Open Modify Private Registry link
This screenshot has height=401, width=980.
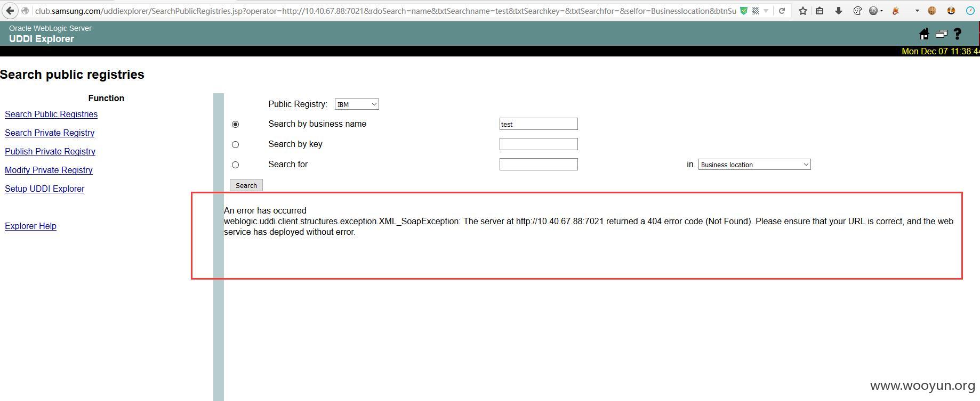coord(49,170)
